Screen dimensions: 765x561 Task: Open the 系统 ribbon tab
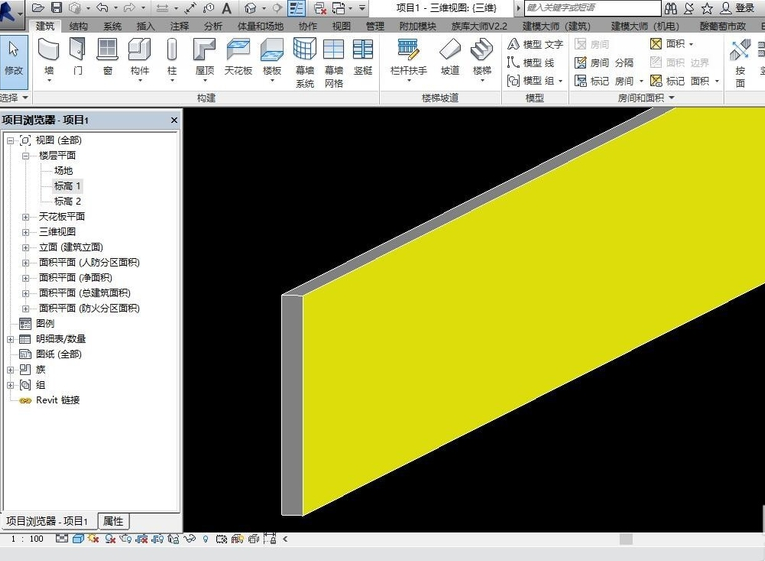[112, 26]
